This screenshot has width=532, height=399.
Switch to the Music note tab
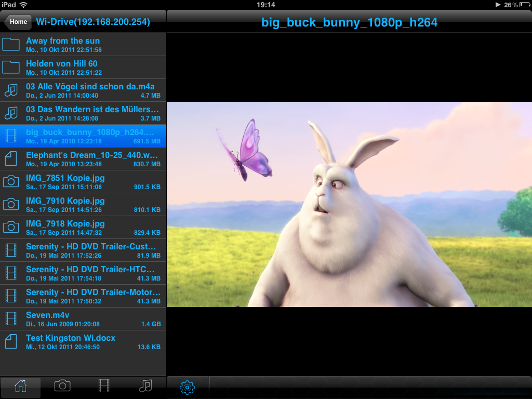(145, 386)
